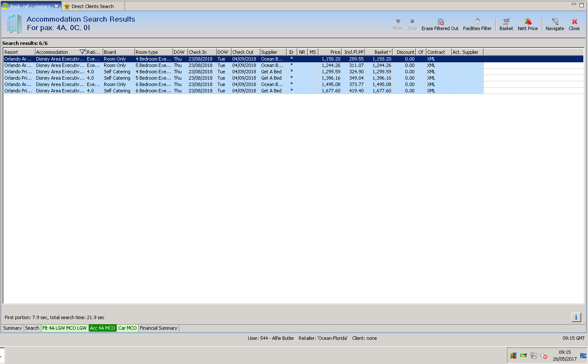Open the Financial Summary tab
The image size is (588, 364).
tap(158, 328)
